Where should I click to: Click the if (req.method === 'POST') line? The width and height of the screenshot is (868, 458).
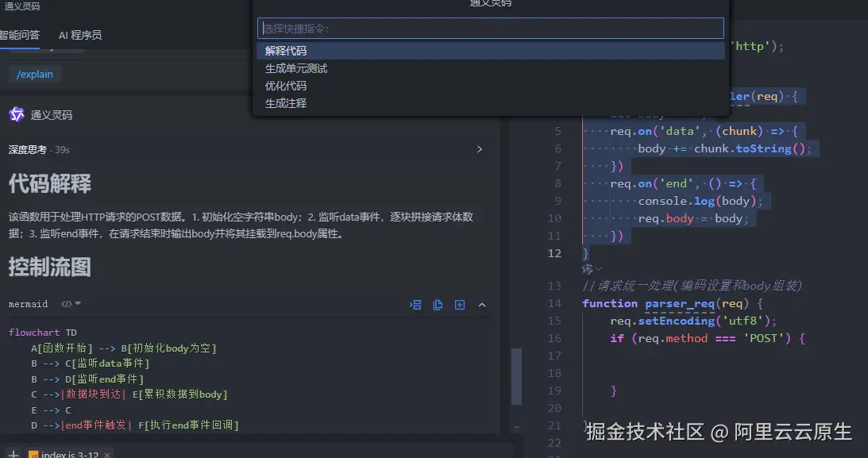click(708, 338)
